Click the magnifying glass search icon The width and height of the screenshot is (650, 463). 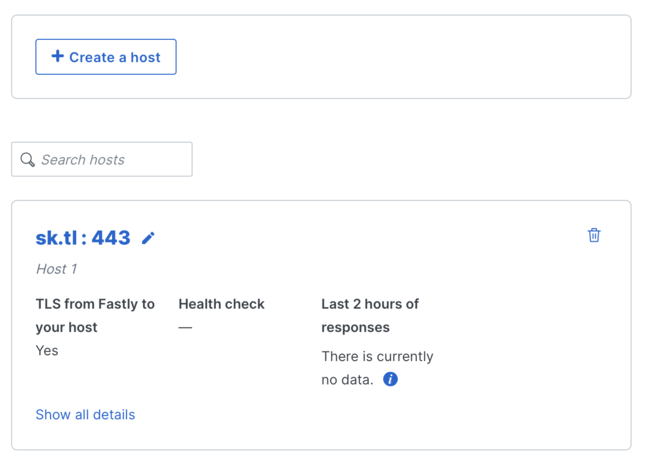[x=28, y=160]
